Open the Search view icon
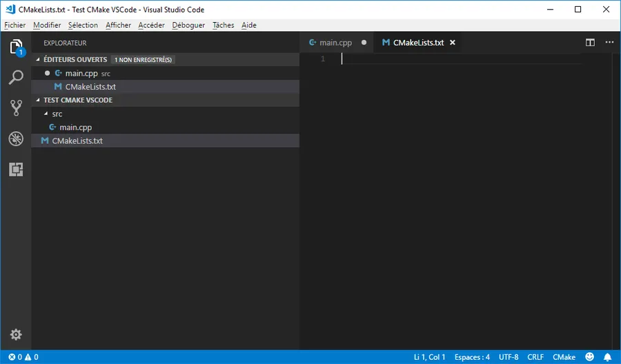This screenshot has height=364, width=621. (16, 77)
